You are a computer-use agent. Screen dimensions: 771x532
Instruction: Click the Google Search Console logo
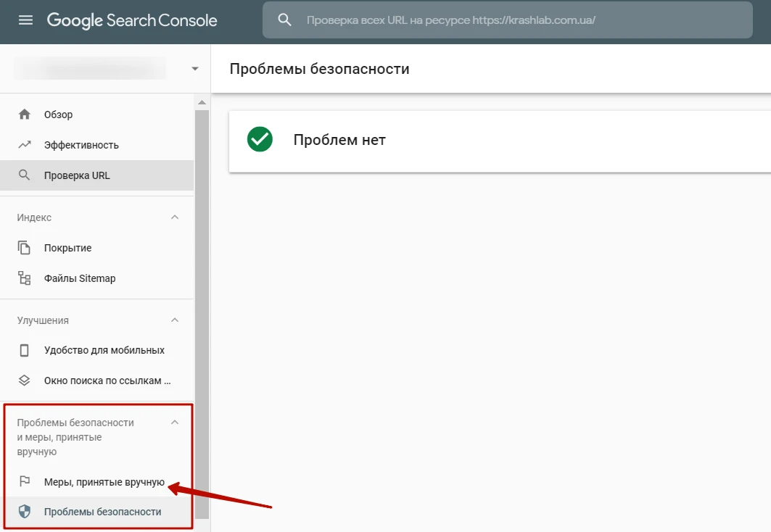point(132,20)
